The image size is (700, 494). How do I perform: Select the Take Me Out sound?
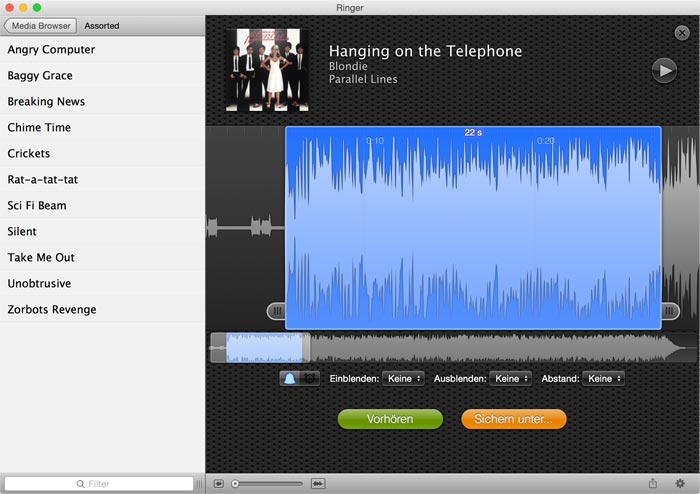(x=102, y=257)
